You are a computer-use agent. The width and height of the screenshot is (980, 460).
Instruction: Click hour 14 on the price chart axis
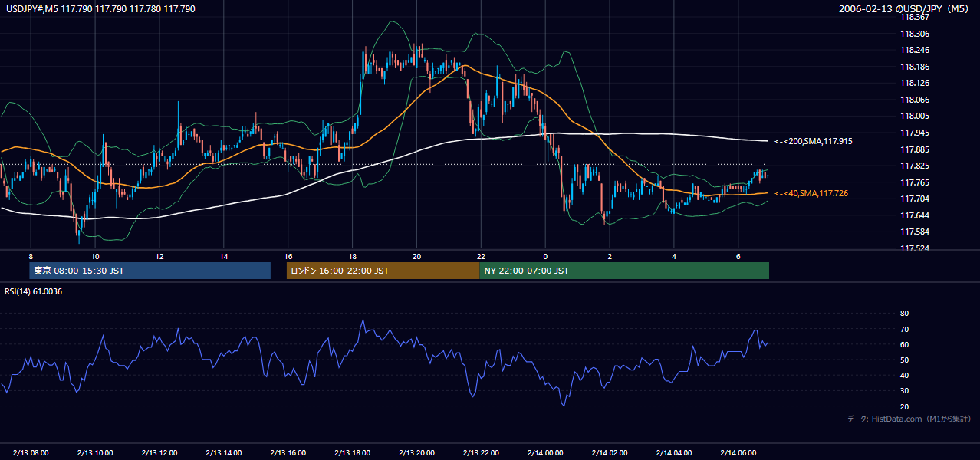tap(224, 256)
